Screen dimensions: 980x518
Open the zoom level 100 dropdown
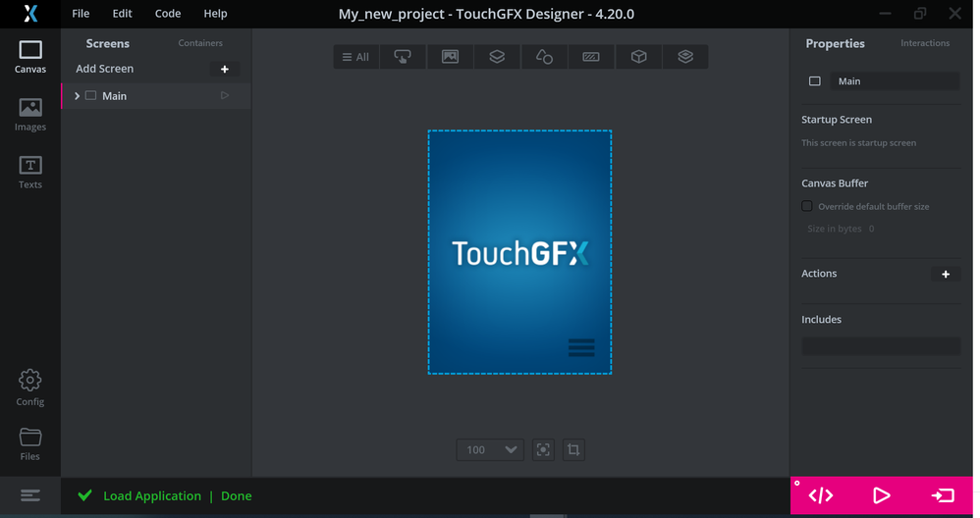pyautogui.click(x=490, y=449)
